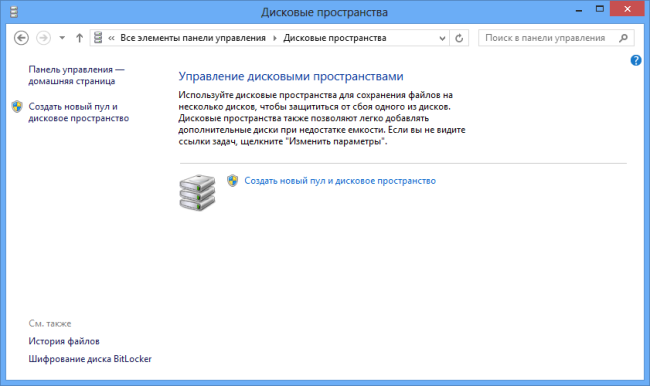
Task: Open recent locations dropdown arrow
Action: pos(62,38)
